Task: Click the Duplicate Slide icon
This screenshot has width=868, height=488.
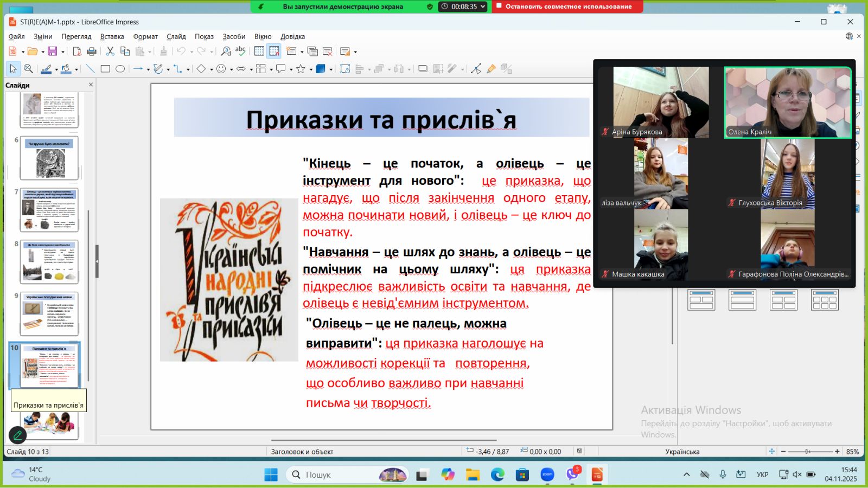Action: coord(312,52)
